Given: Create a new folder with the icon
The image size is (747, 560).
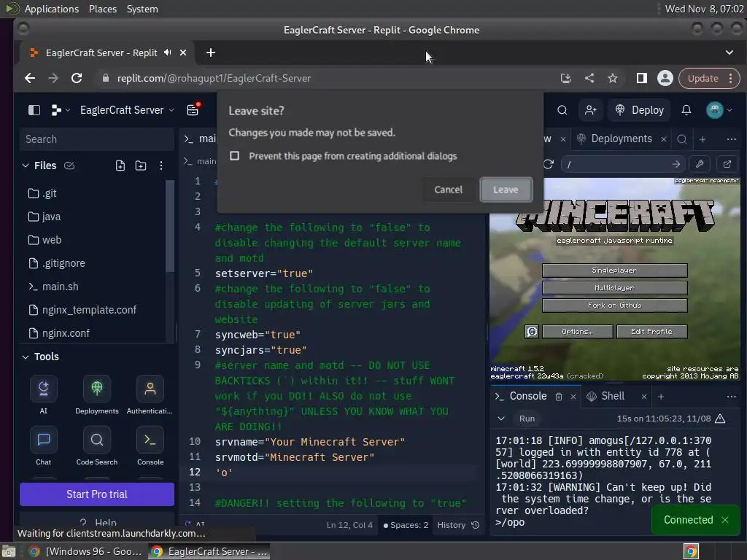Looking at the screenshot, I should tap(141, 166).
